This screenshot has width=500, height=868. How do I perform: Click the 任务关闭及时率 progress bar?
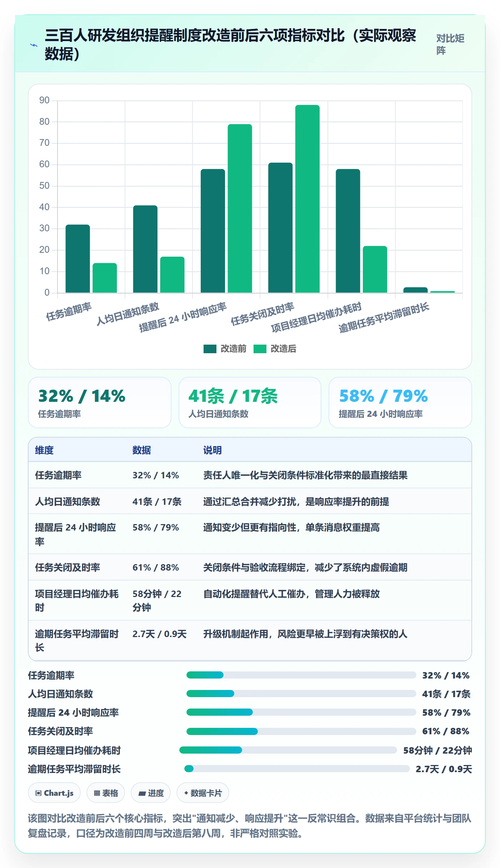[x=301, y=731]
